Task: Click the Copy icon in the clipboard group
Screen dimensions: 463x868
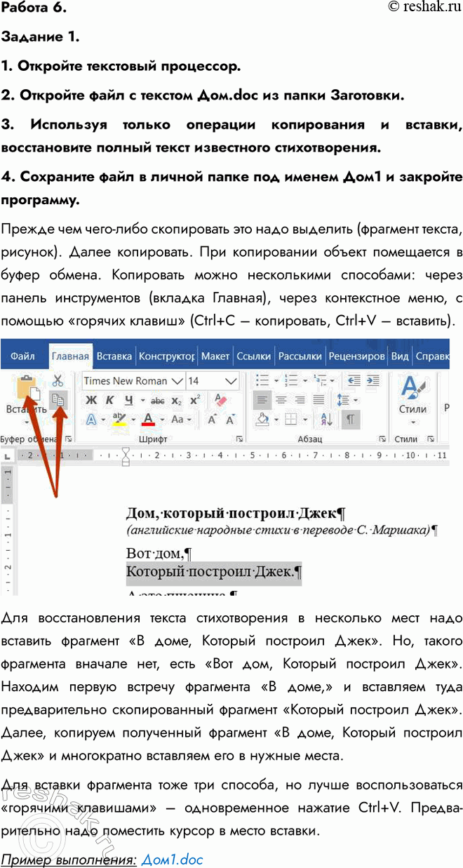Action: click(x=59, y=400)
